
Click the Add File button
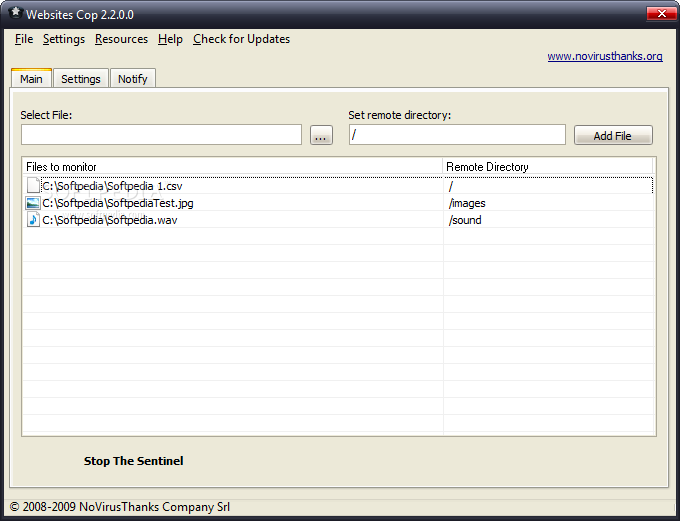pyautogui.click(x=613, y=135)
